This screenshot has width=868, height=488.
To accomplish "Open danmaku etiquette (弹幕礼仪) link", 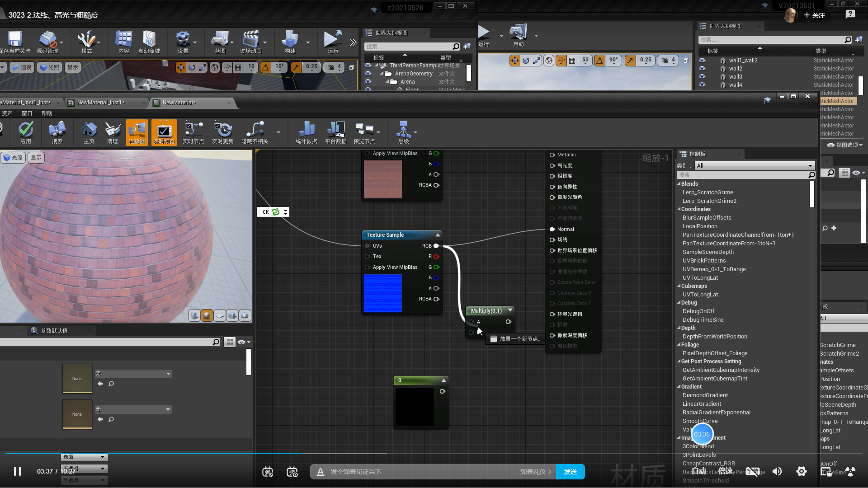I will [x=536, y=472].
